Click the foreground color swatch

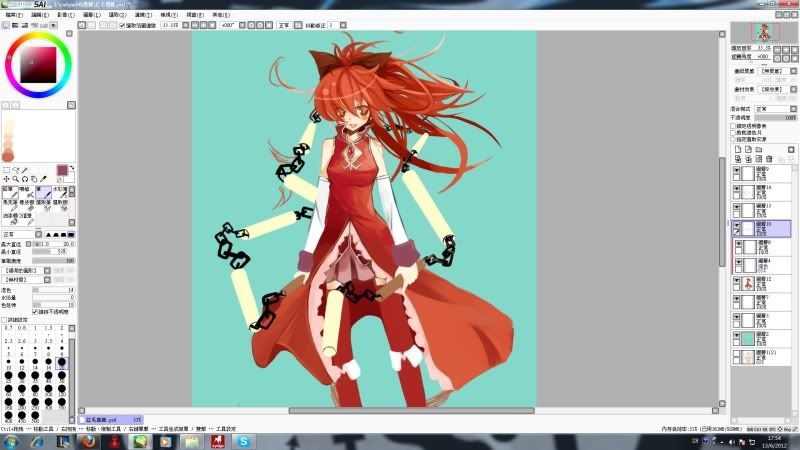coord(60,169)
